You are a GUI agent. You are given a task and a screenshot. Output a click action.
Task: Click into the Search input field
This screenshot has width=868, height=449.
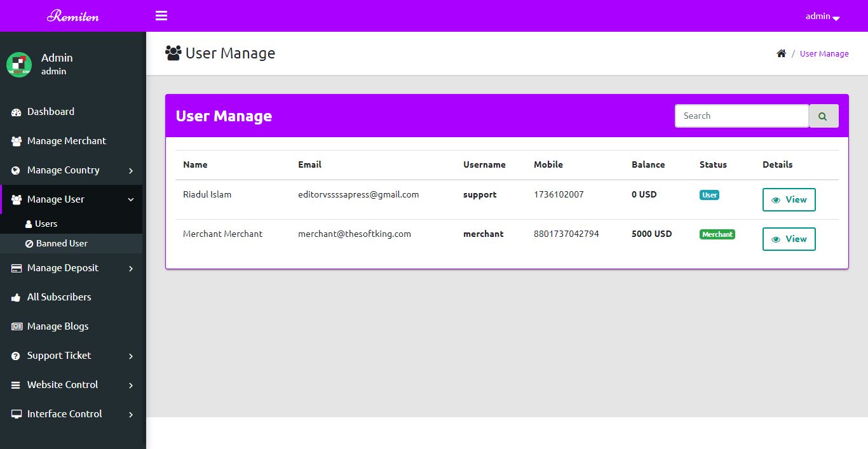(x=741, y=116)
